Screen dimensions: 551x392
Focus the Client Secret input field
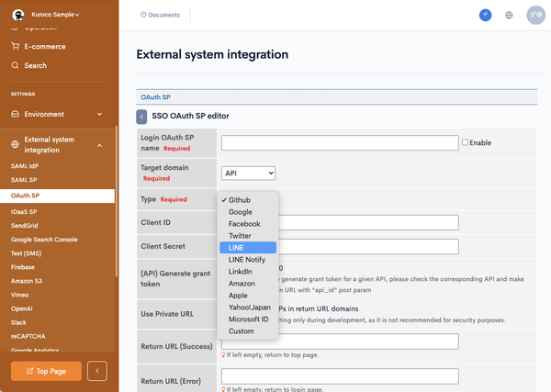pos(368,247)
